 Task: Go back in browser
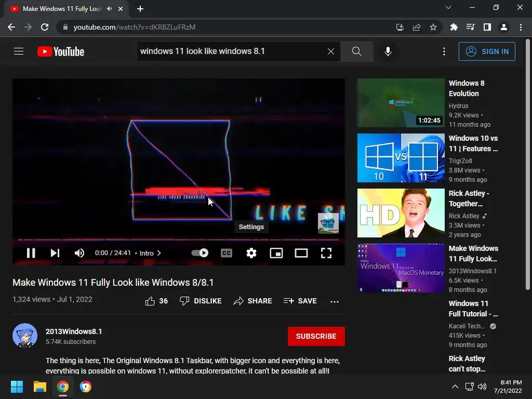click(x=11, y=27)
